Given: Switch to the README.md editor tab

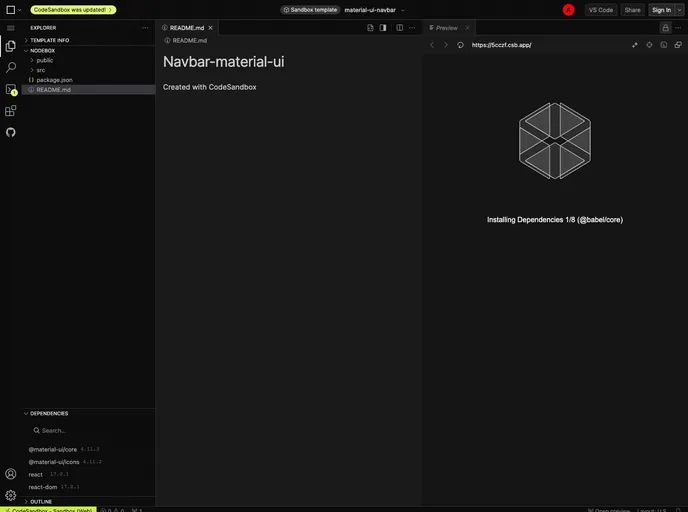Looking at the screenshot, I should click(x=187, y=28).
